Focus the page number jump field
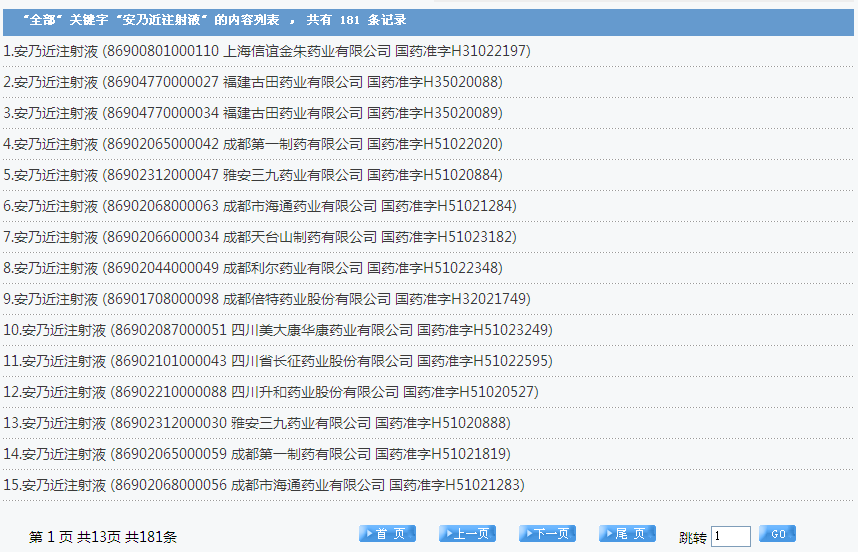This screenshot has width=858, height=552. click(730, 537)
